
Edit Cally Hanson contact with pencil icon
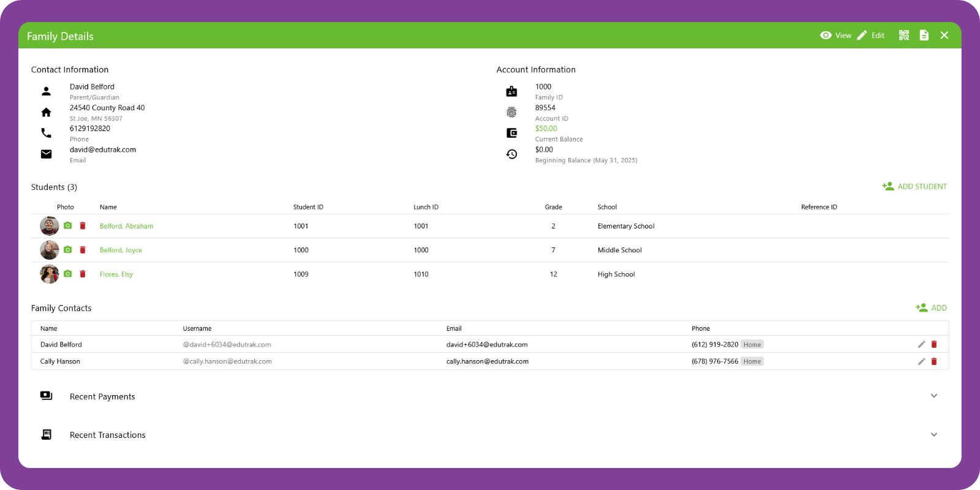921,361
